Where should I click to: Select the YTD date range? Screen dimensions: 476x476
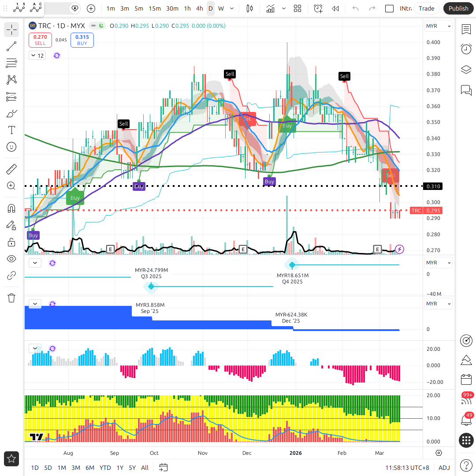pyautogui.click(x=105, y=468)
